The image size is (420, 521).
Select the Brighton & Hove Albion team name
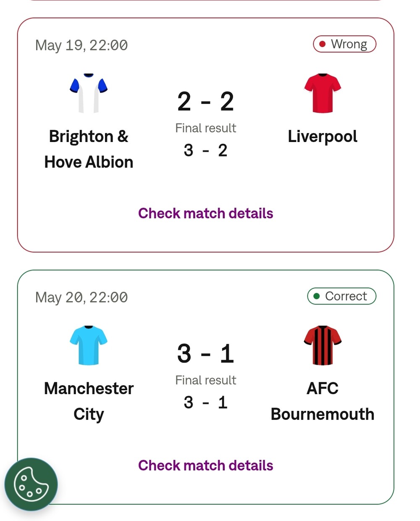(x=89, y=149)
